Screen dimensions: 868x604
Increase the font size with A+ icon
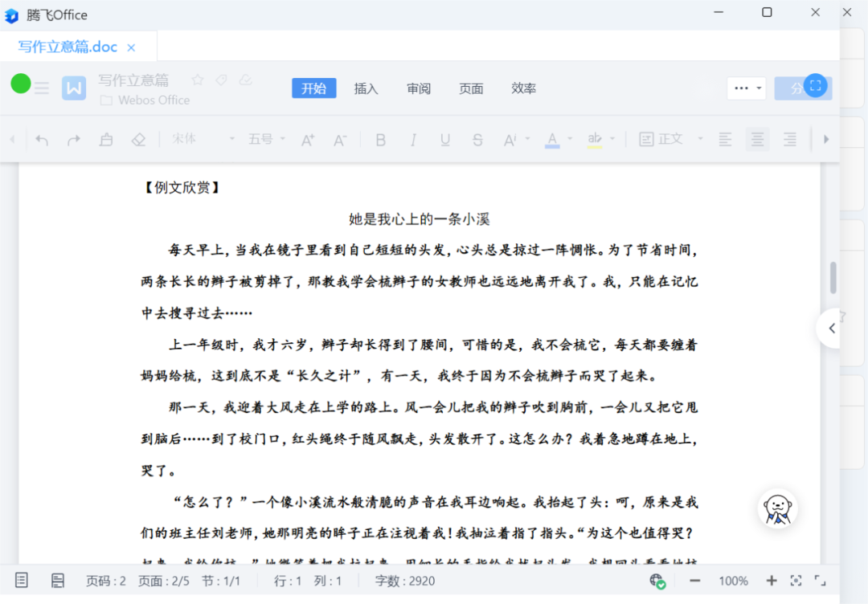pos(307,139)
